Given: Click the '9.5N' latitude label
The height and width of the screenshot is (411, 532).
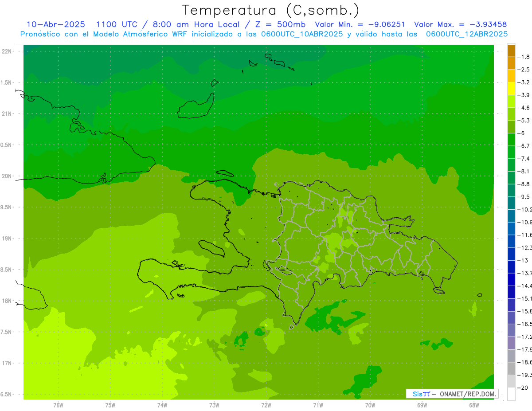Looking at the screenshot, I should pos(7,207).
